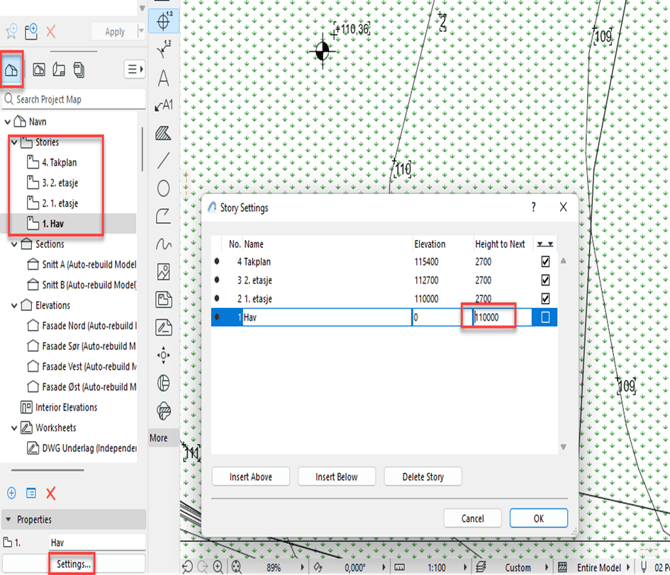Toggle the checkbox for 2. etasje story
The height and width of the screenshot is (575, 670).
coord(544,280)
